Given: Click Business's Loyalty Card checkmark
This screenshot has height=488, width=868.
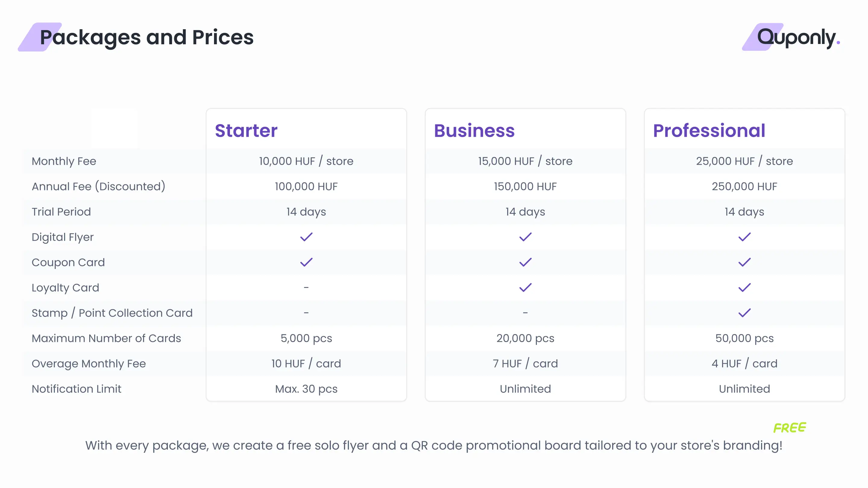Looking at the screenshot, I should click(x=525, y=287).
